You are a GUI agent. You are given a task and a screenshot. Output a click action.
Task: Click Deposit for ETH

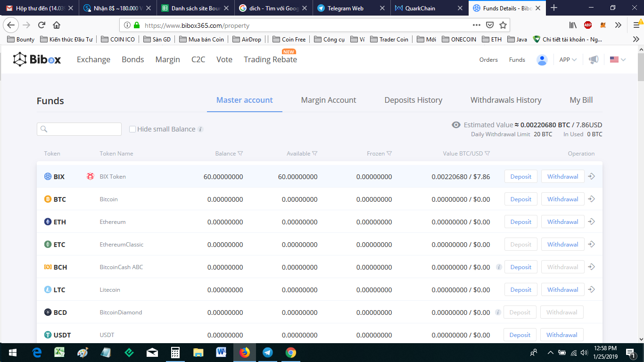pos(521,222)
